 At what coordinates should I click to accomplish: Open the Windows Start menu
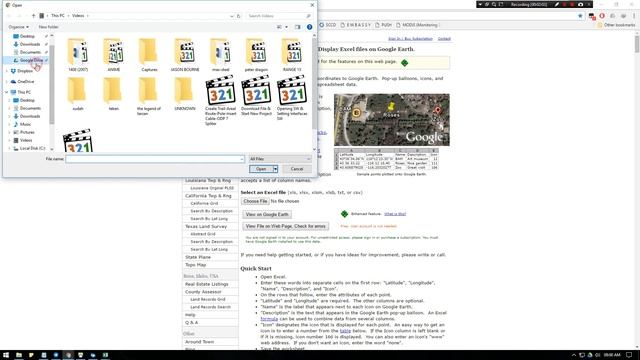click(x=6, y=355)
